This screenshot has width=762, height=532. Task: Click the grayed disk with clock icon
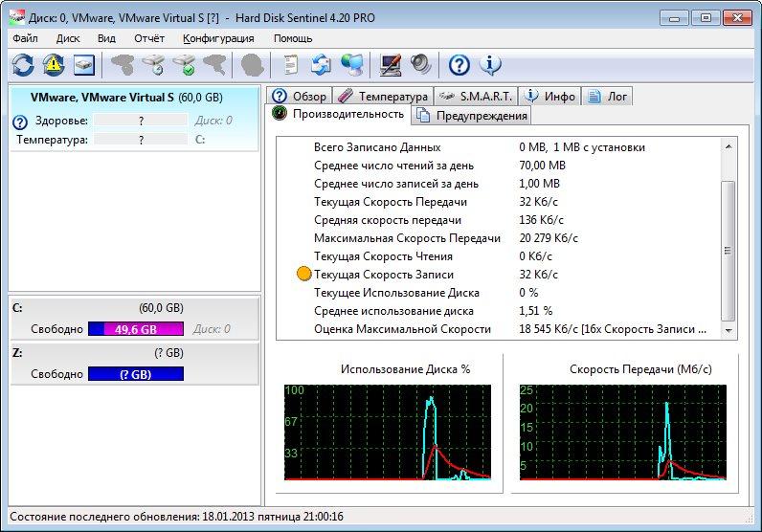pyautogui.click(x=153, y=65)
